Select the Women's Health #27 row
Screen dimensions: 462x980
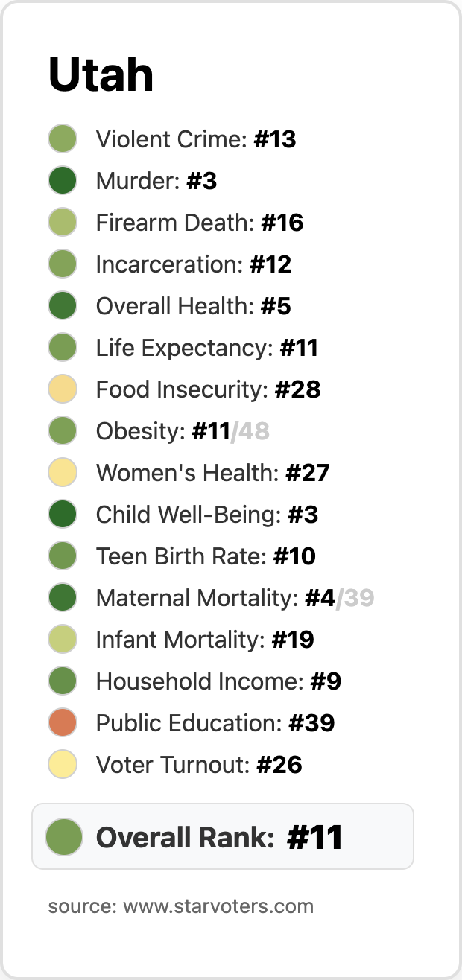(x=212, y=473)
